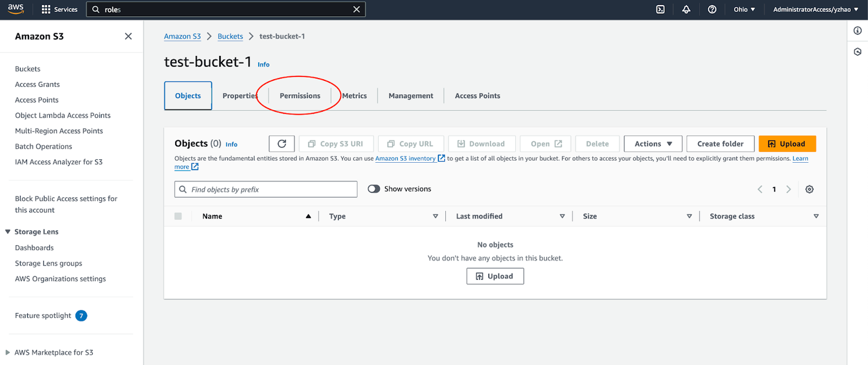868x365 pixels.
Task: Follow the Amazon S3 breadcrumb link
Action: [183, 36]
